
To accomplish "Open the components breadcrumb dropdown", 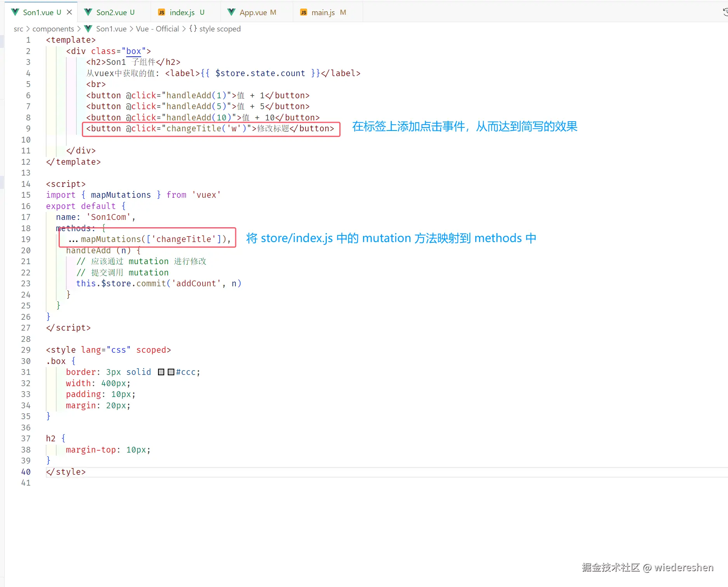I will coord(53,28).
